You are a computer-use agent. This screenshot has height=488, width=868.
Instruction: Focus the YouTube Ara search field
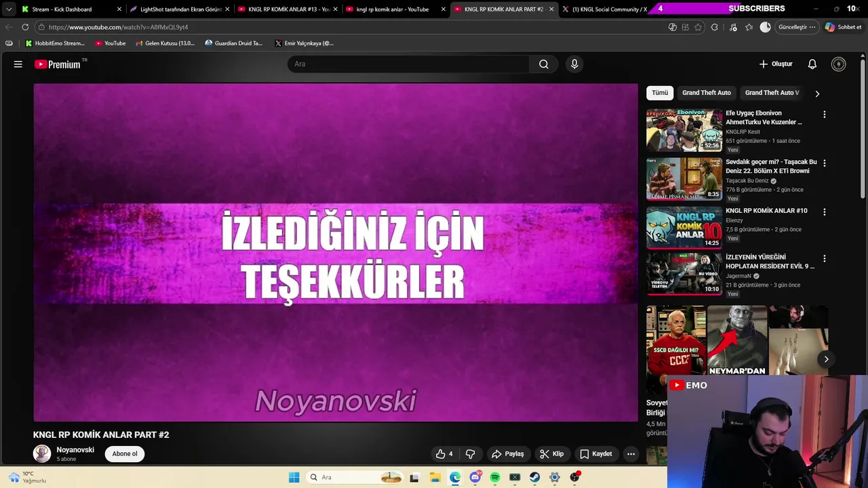[x=409, y=64]
